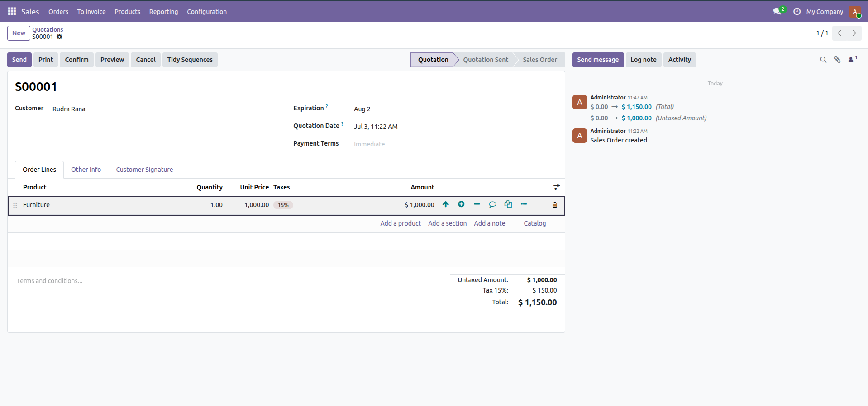Open the optional columns settings toggle
868x406 pixels.
[557, 187]
